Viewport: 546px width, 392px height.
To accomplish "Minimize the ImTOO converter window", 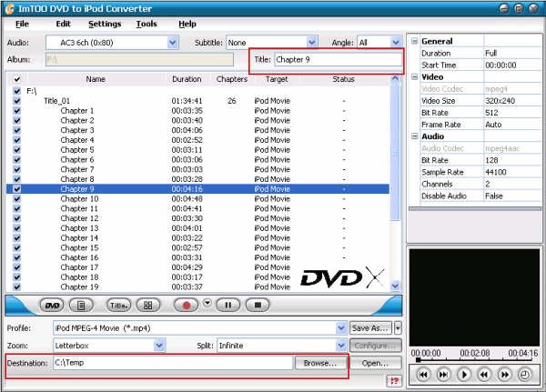I will click(504, 8).
